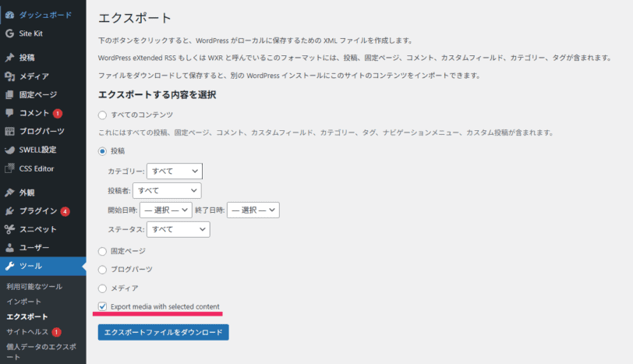Viewport: 633px width, 364px height.
Task: Click the エクスポートする内容を選択 heading
Action: click(x=157, y=95)
